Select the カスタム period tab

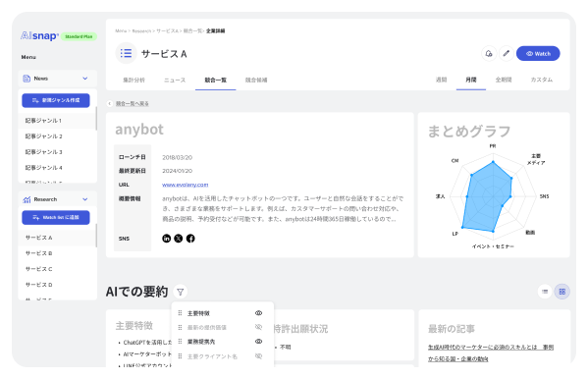tap(542, 80)
